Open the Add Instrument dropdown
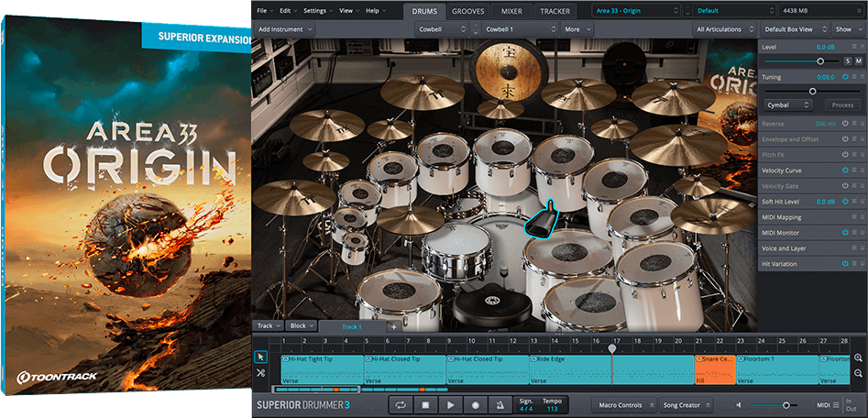 tap(284, 29)
